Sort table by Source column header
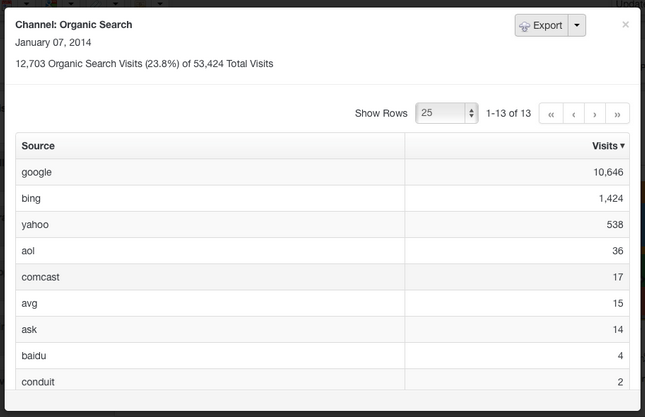Viewport: 645px width, 417px height. tap(38, 146)
